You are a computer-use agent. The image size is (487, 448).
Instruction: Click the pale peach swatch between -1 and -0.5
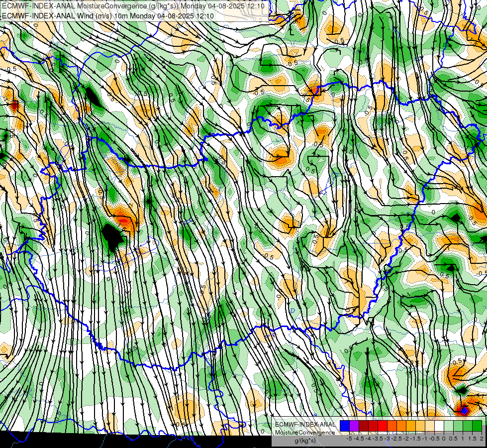pyautogui.click(x=430, y=426)
